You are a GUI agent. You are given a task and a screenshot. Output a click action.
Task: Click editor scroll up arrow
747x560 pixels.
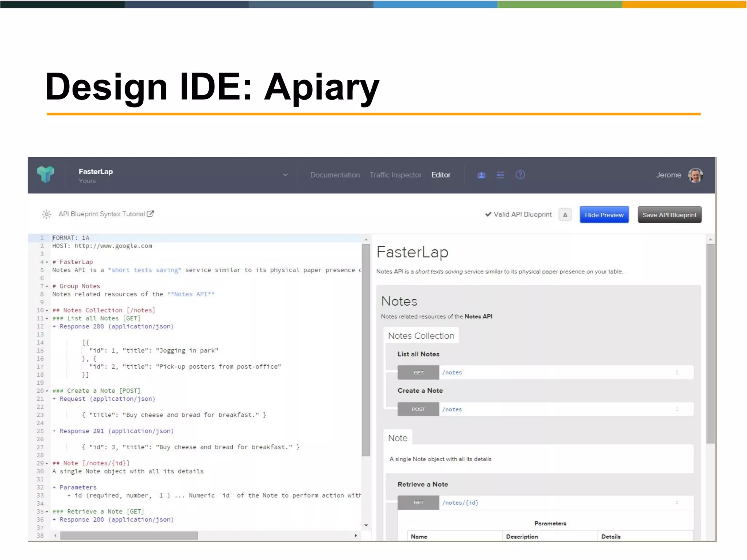366,240
